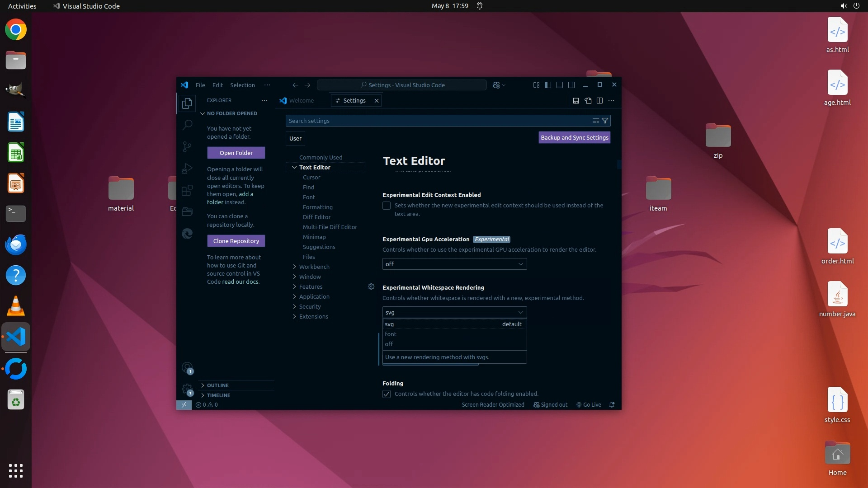Switch to the Welcome tab

[301, 101]
